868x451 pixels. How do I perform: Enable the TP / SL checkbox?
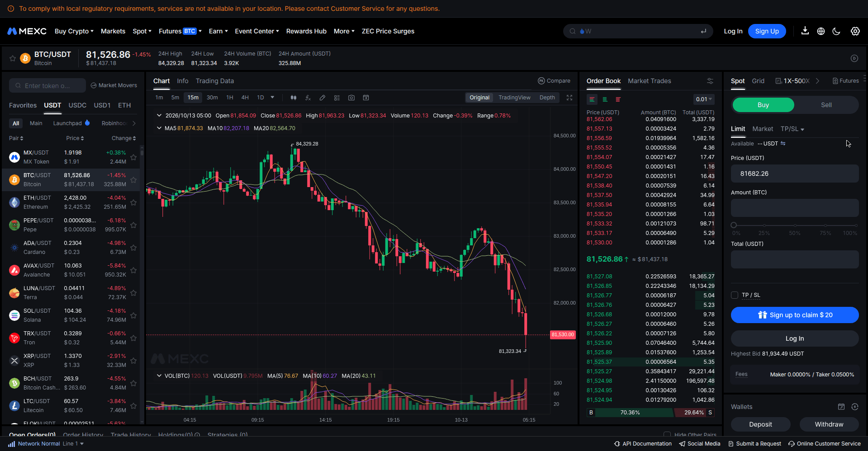pyautogui.click(x=735, y=295)
